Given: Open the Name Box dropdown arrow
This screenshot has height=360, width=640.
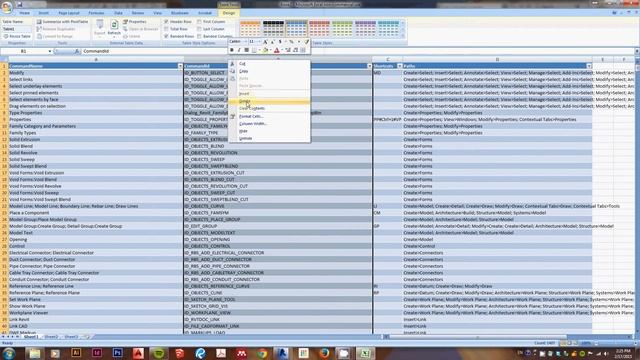Looking at the screenshot, I should [x=50, y=51].
